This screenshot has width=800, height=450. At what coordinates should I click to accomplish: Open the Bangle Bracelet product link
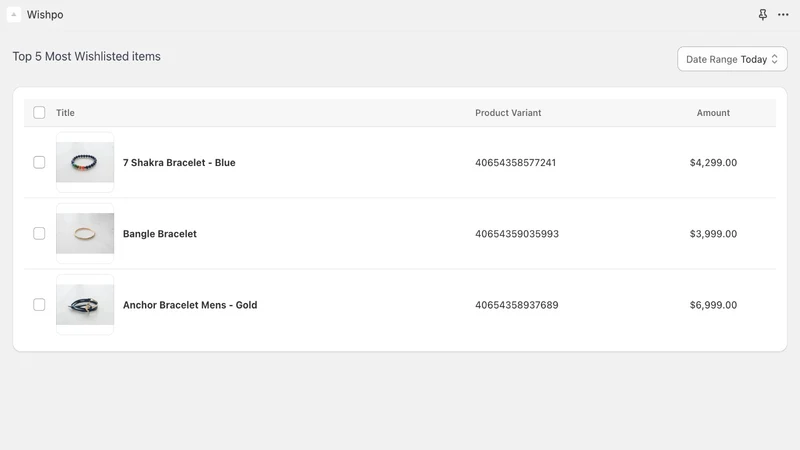coord(160,234)
